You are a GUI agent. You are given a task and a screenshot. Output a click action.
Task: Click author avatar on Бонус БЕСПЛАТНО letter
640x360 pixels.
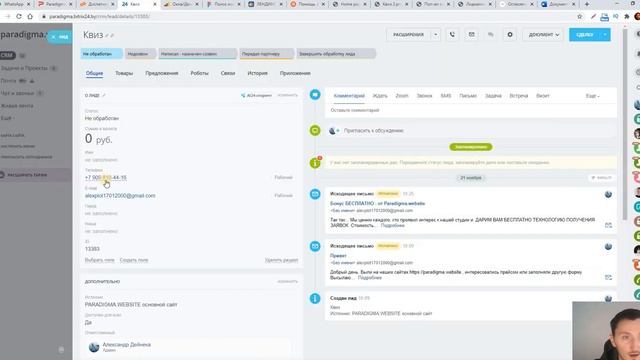(x=608, y=194)
